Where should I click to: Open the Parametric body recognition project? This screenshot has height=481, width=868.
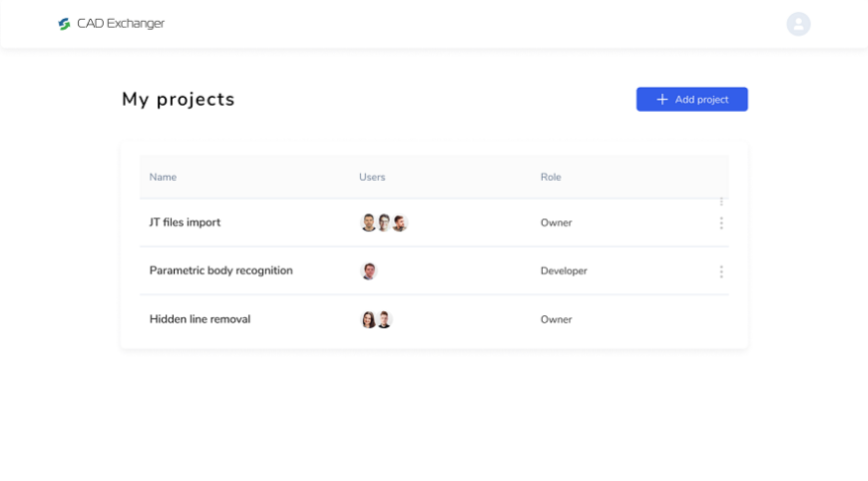click(x=220, y=270)
